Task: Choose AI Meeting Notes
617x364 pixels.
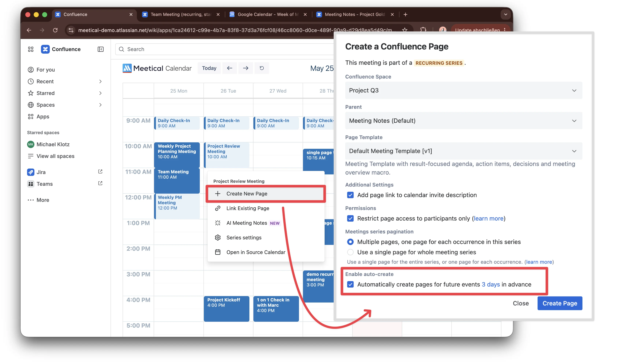Action: click(x=266, y=223)
